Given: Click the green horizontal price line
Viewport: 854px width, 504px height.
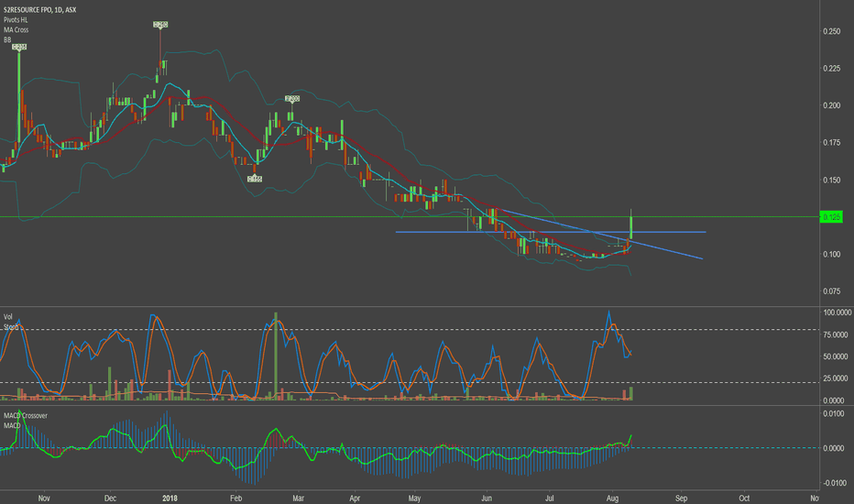Looking at the screenshot, I should click(410, 217).
